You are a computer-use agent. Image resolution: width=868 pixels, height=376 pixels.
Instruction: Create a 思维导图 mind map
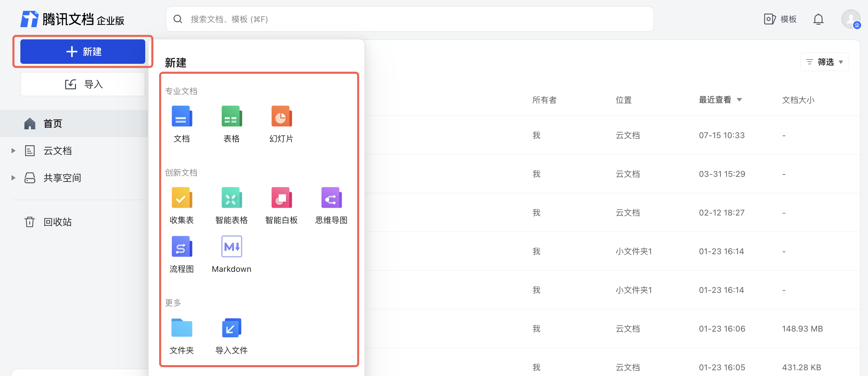tap(331, 198)
